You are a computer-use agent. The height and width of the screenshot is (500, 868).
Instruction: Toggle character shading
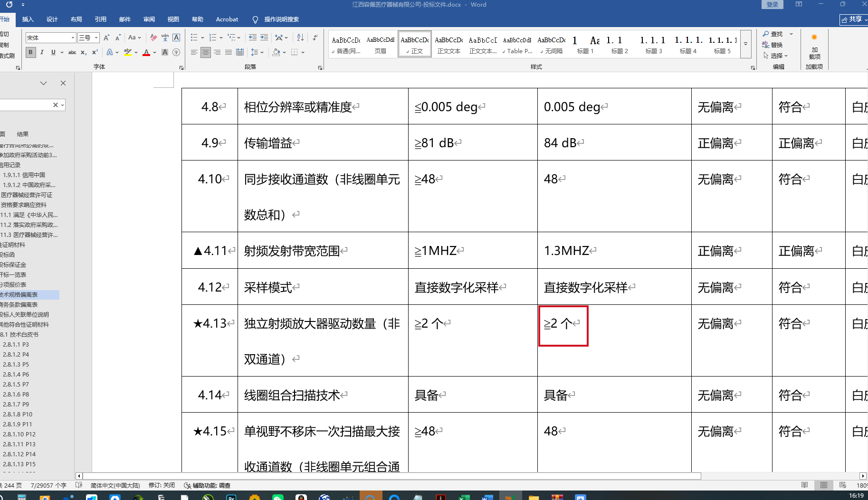tap(165, 52)
